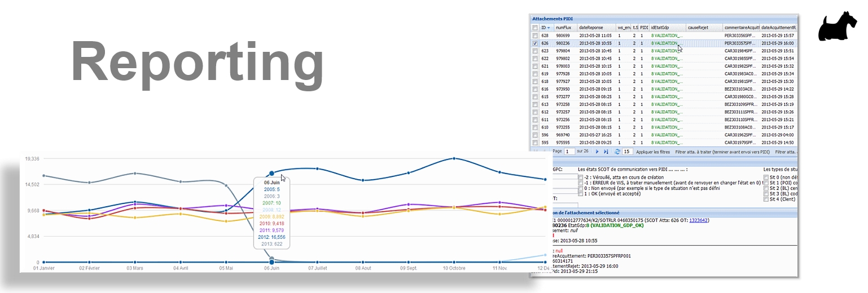The width and height of the screenshot is (868, 293).
Task: Uncheck the row with ID 626
Action: pyautogui.click(x=535, y=43)
